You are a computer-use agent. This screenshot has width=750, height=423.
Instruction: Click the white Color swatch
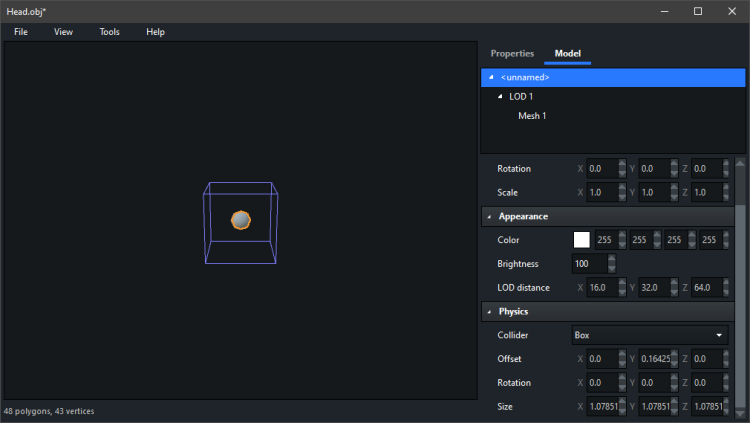[581, 240]
